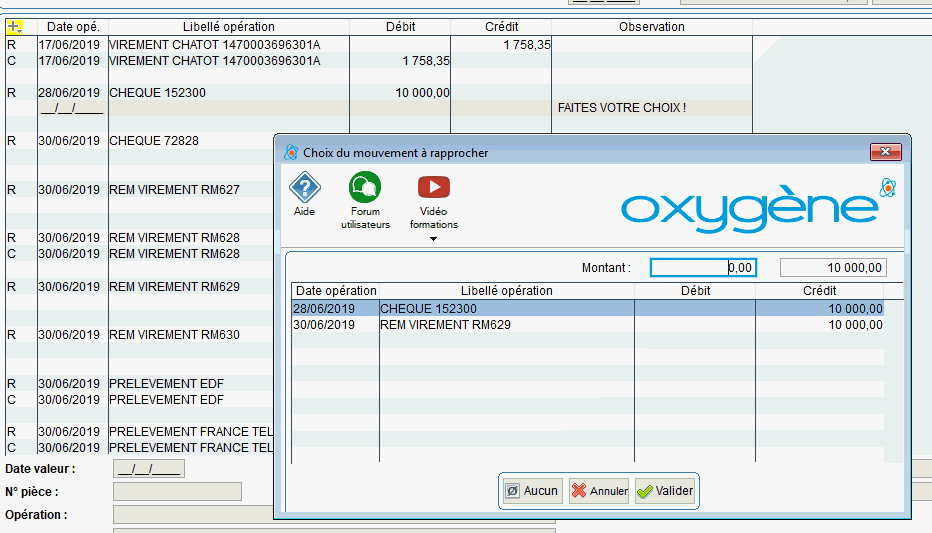Open the Aide help icon
Screen dimensions: 932x533
(x=304, y=187)
